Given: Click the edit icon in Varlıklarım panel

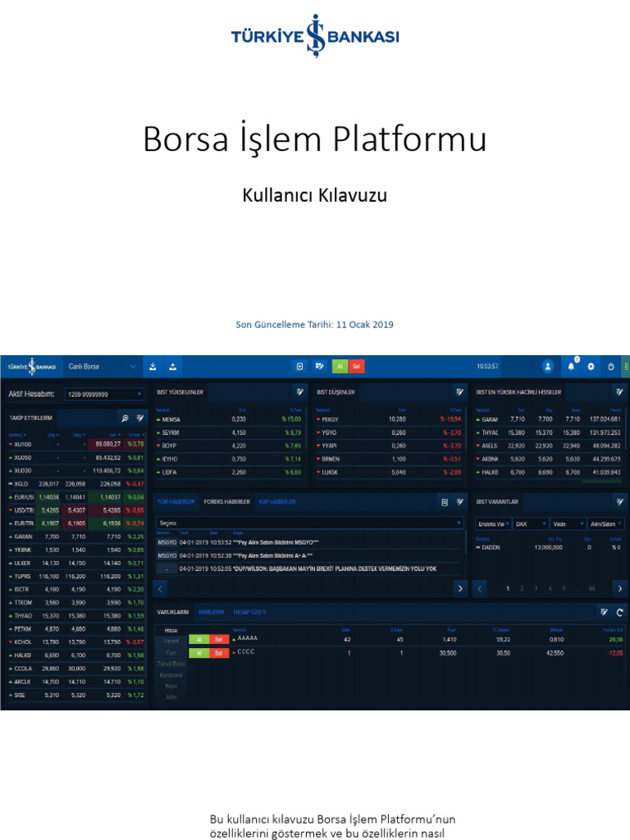Looking at the screenshot, I should (605, 612).
